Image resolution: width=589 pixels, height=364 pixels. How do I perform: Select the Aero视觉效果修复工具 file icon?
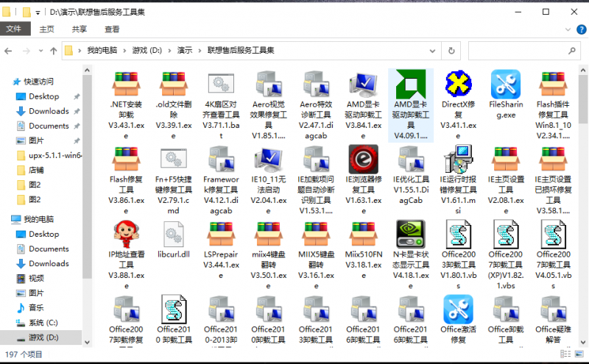268,84
